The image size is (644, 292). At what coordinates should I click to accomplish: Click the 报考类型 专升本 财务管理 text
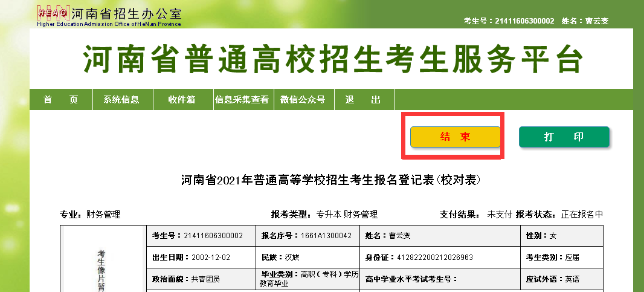tap(324, 215)
